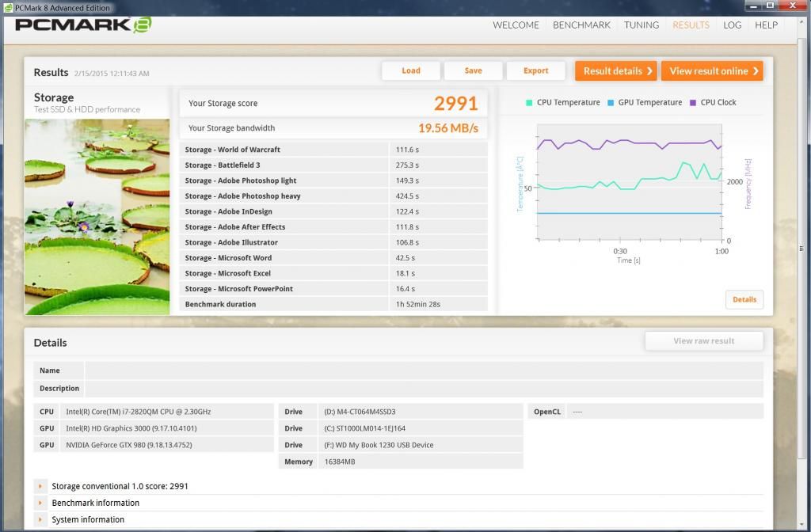Image resolution: width=811 pixels, height=532 pixels.
Task: Click the results timestamp 2/15/2015
Action: pyautogui.click(x=112, y=74)
